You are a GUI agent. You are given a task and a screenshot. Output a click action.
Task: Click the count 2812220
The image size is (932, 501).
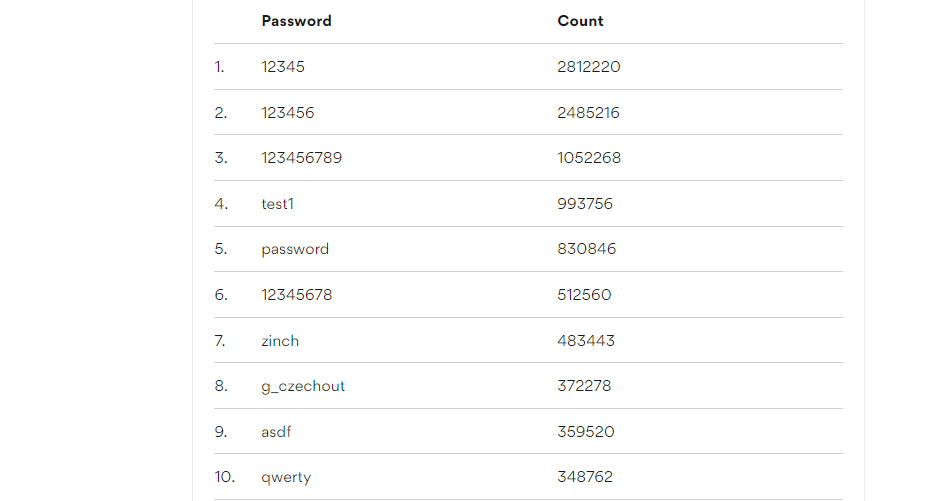[589, 67]
